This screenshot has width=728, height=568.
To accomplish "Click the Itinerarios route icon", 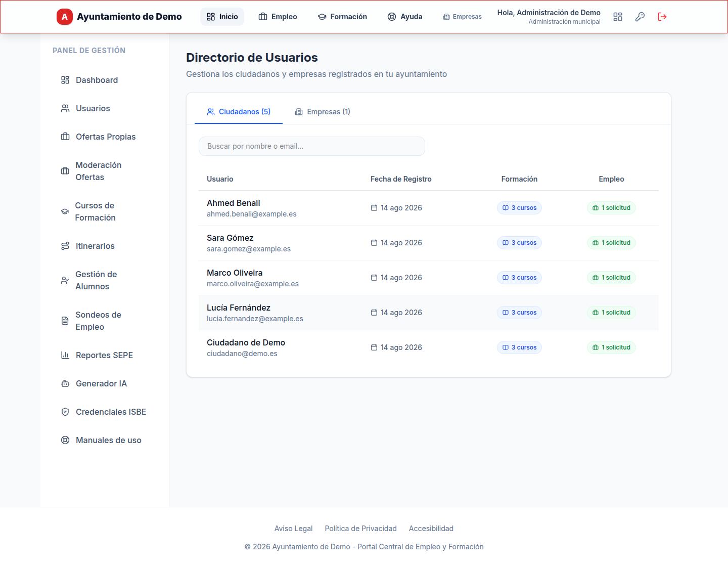I will pyautogui.click(x=65, y=246).
